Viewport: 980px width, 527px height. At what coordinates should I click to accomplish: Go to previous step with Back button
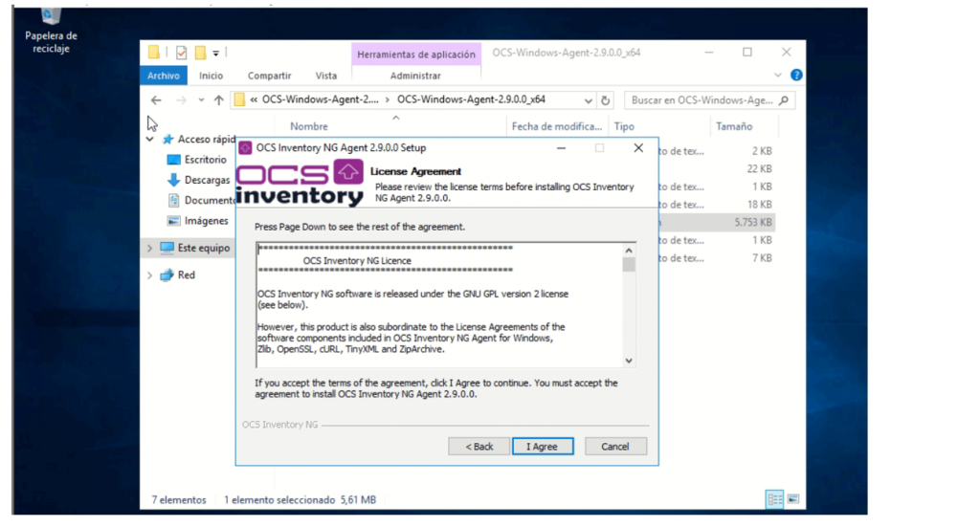(x=479, y=447)
